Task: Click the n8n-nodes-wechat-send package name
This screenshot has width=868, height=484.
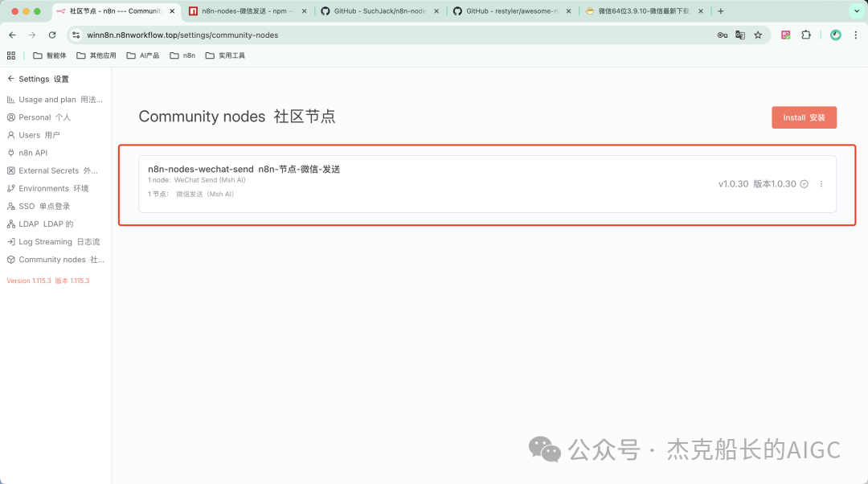Action: pos(200,169)
